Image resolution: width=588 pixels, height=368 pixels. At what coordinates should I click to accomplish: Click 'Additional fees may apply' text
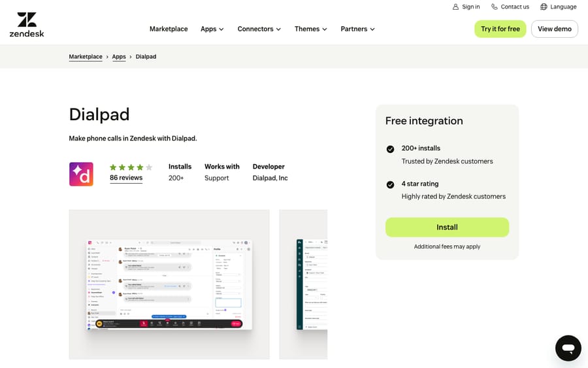447,246
